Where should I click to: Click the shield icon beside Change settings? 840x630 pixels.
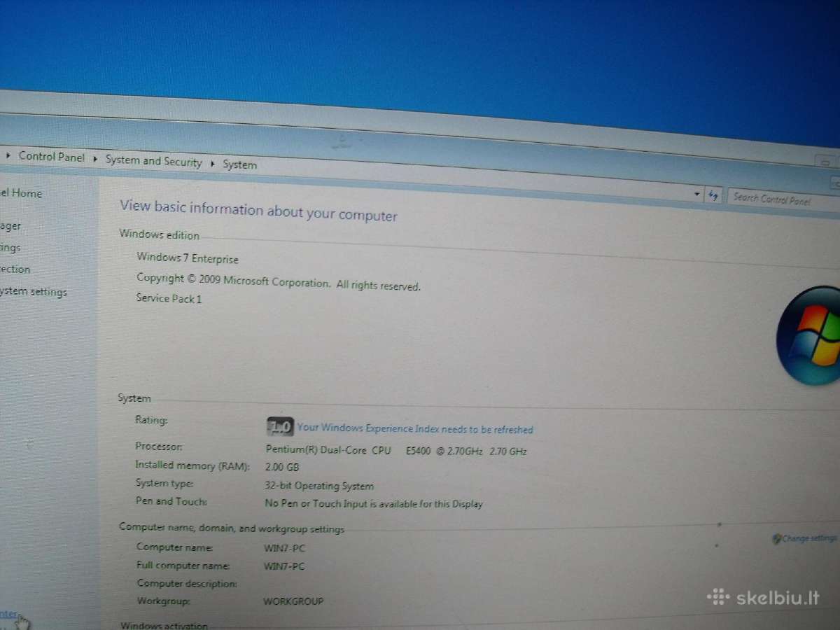pos(776,538)
